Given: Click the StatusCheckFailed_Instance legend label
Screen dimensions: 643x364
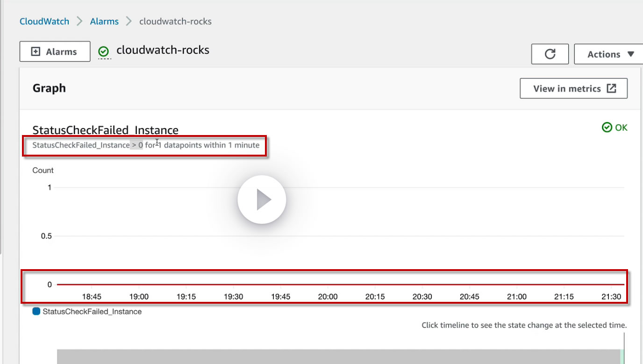Looking at the screenshot, I should pyautogui.click(x=92, y=312).
